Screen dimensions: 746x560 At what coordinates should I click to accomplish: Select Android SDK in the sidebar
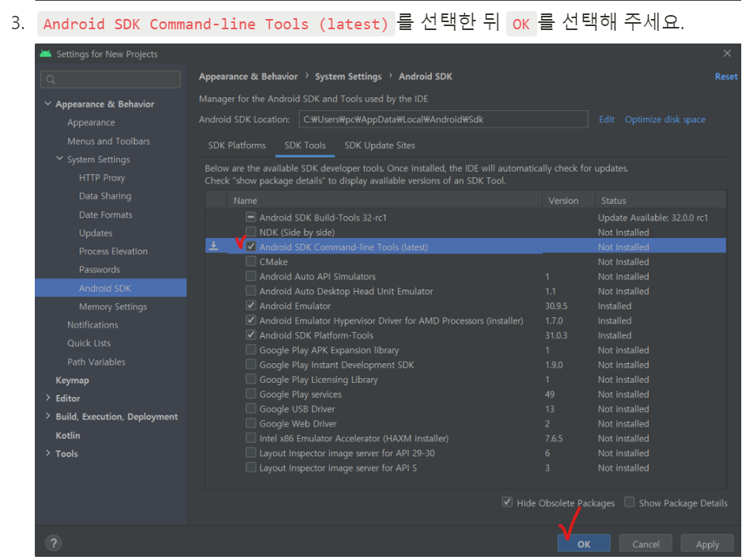[x=111, y=288]
